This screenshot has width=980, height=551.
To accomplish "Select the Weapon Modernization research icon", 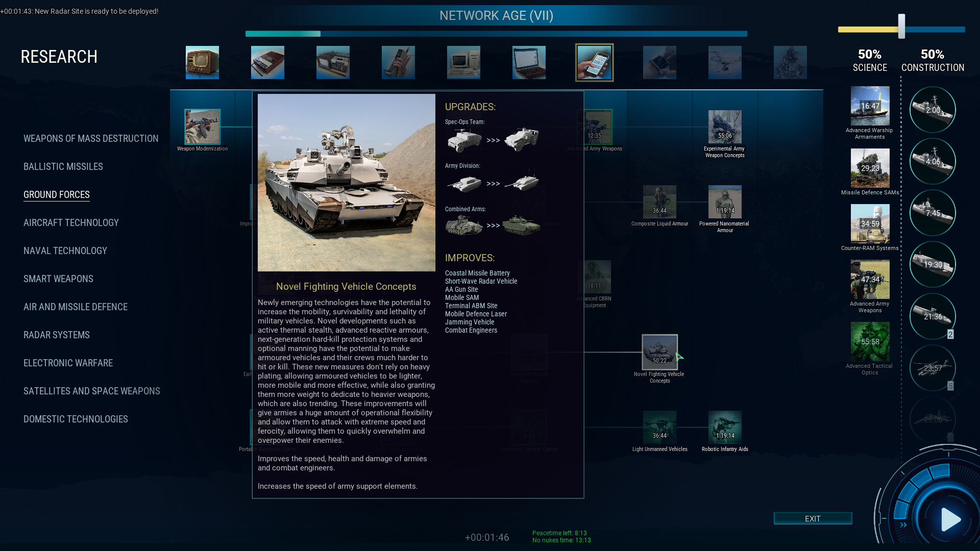I will tap(202, 127).
